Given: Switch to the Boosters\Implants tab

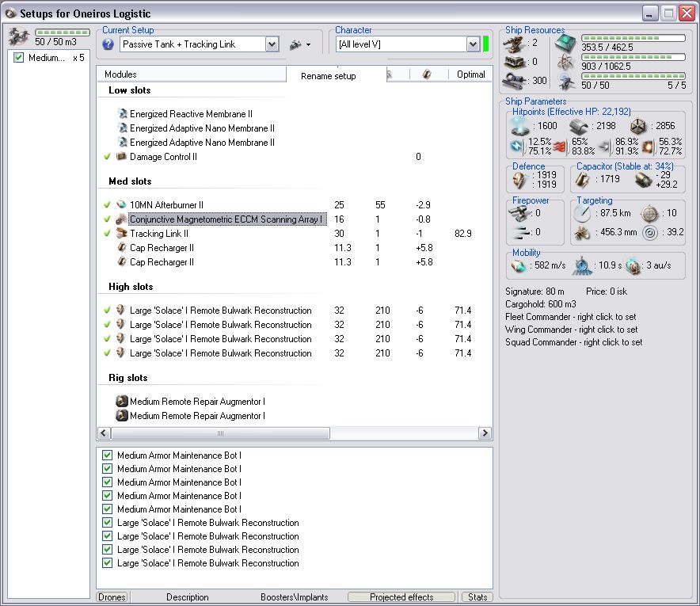Looking at the screenshot, I should (295, 597).
